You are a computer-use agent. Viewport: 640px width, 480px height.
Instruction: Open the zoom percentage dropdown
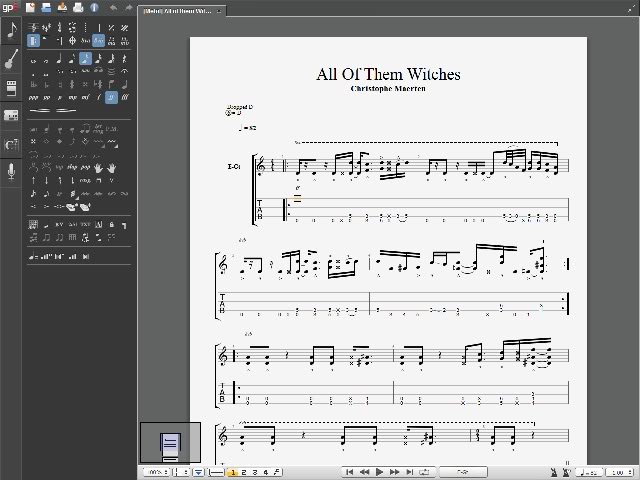click(x=157, y=472)
